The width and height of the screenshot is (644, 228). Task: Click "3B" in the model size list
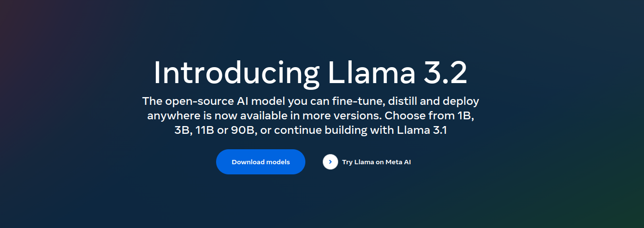click(x=183, y=130)
